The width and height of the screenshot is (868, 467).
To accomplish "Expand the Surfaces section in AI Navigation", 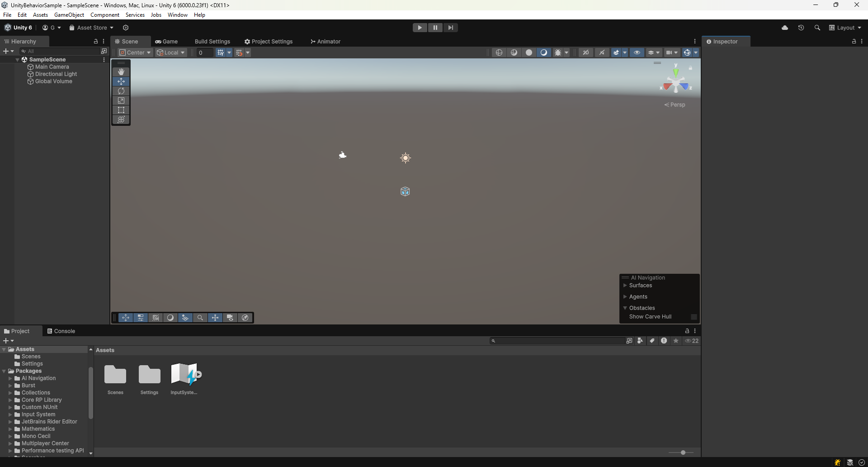I will 625,286.
